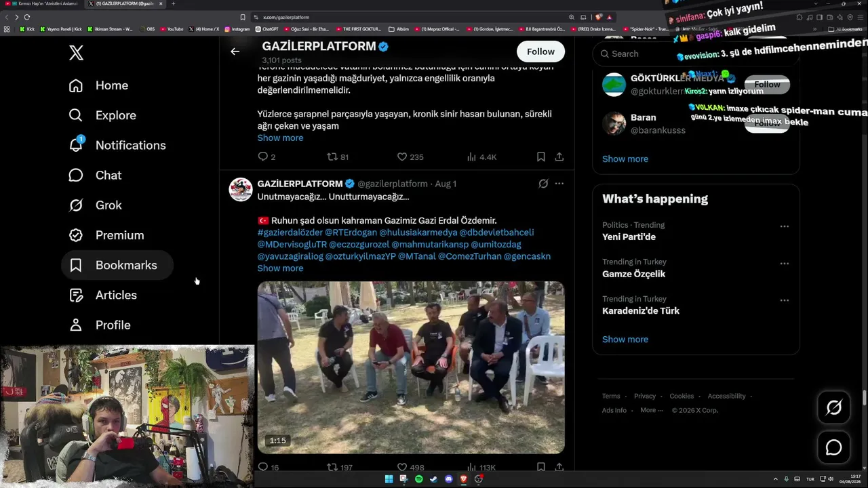Reload the page in the browser
The width and height of the screenshot is (868, 488).
point(26,17)
